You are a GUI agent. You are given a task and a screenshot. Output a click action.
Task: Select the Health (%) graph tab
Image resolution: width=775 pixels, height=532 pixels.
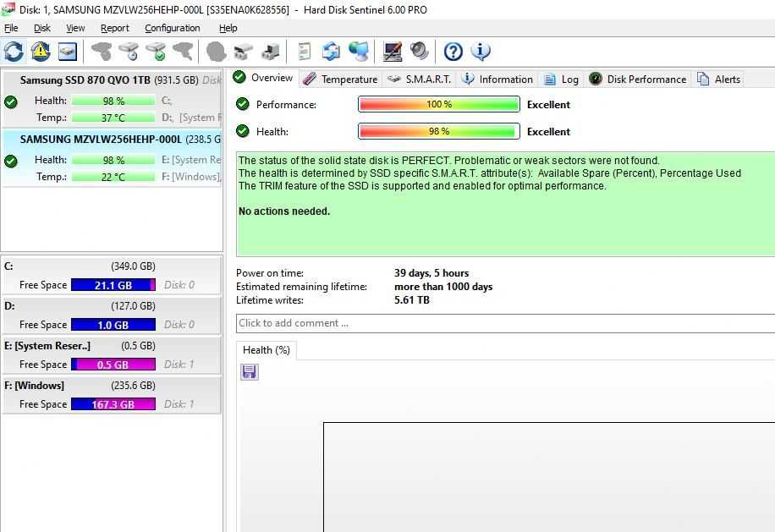point(267,350)
